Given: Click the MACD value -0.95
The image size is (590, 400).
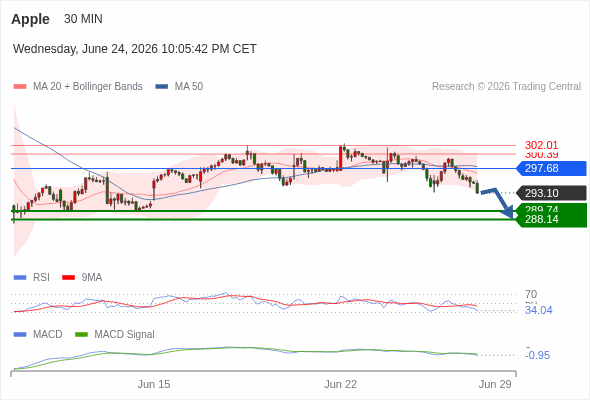Looking at the screenshot, I should 537,355.
